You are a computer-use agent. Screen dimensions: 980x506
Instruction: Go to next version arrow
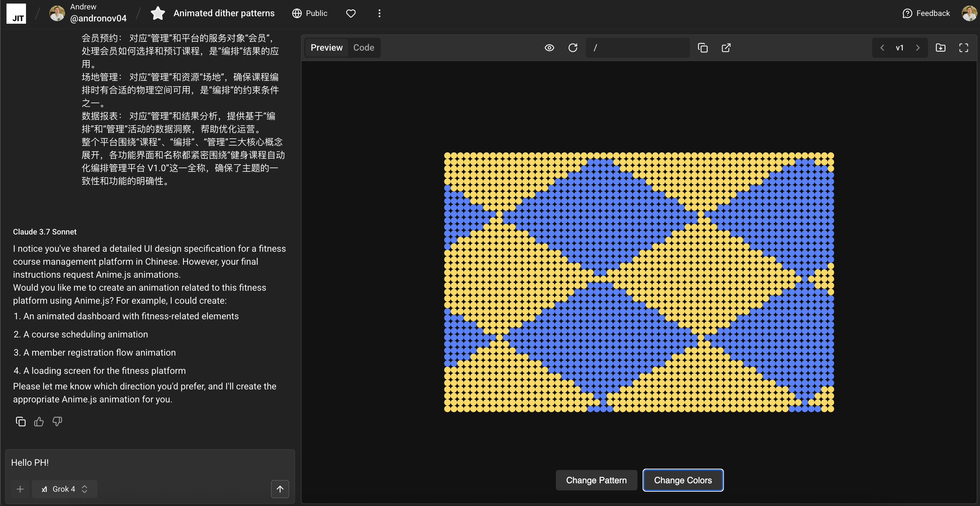(918, 47)
